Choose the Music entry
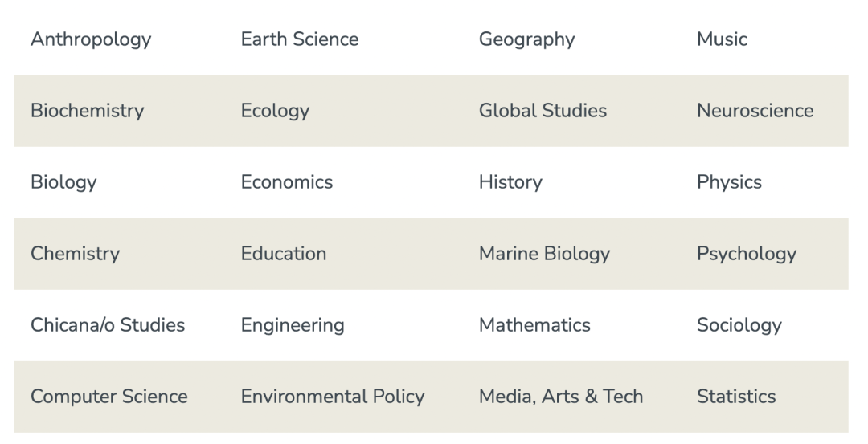 click(x=722, y=39)
